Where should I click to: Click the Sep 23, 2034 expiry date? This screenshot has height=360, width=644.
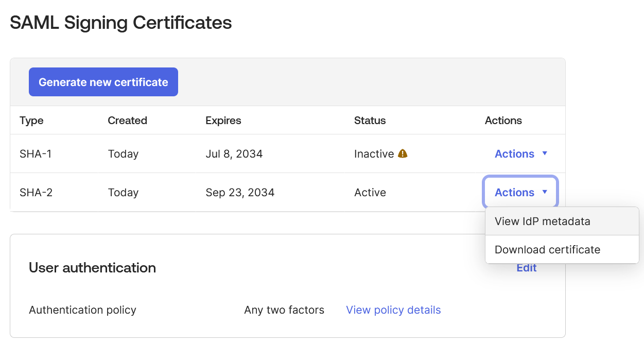pos(240,193)
